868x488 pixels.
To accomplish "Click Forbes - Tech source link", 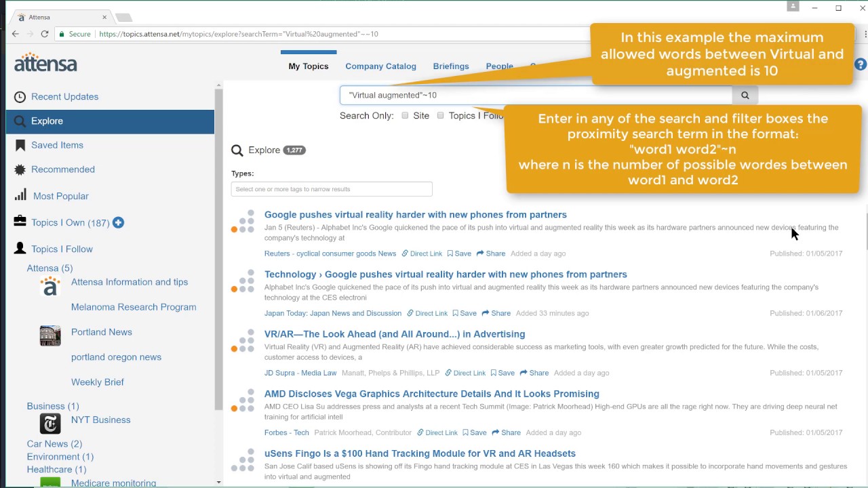I will click(286, 432).
